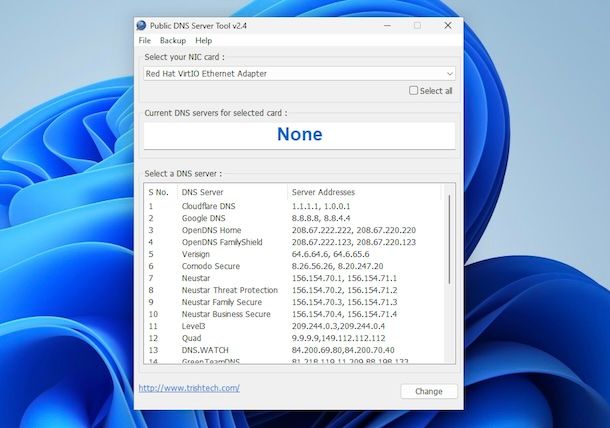Click address 8.8.8.8, 8.8.4.4

tap(321, 218)
